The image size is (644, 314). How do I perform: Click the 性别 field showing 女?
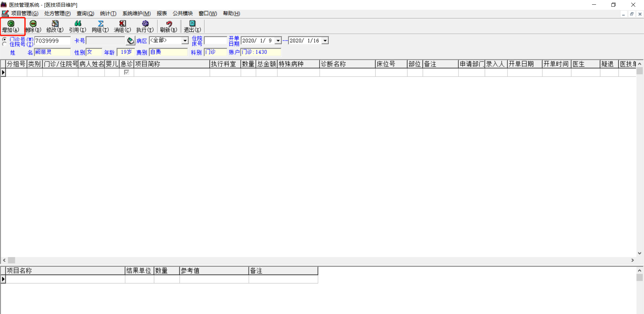[94, 52]
